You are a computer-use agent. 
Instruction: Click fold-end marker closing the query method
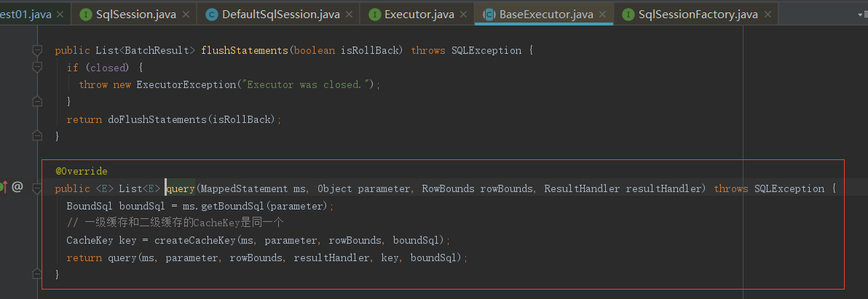point(37,274)
